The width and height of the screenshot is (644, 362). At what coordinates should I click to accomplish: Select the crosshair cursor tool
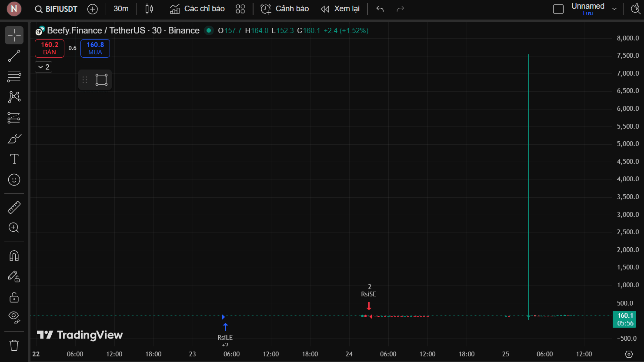coord(14,35)
